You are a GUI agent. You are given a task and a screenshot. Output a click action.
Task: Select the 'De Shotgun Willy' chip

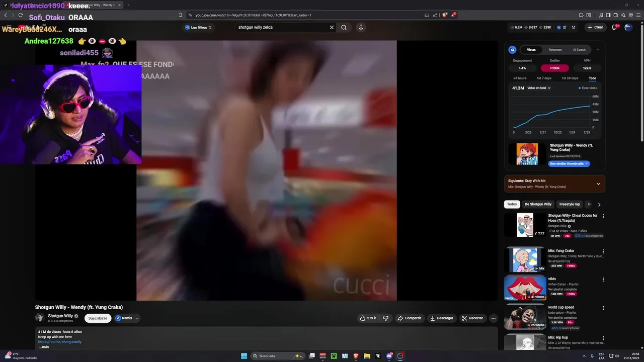[x=538, y=204]
